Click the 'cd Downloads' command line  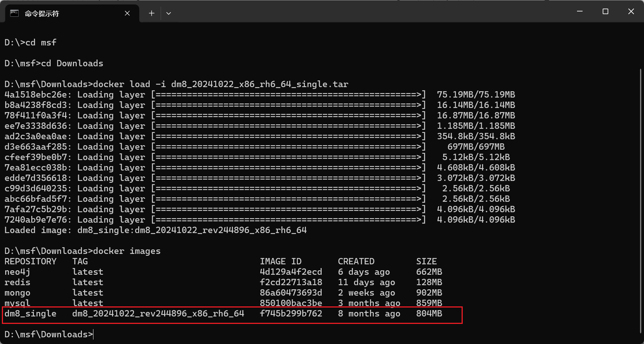54,63
